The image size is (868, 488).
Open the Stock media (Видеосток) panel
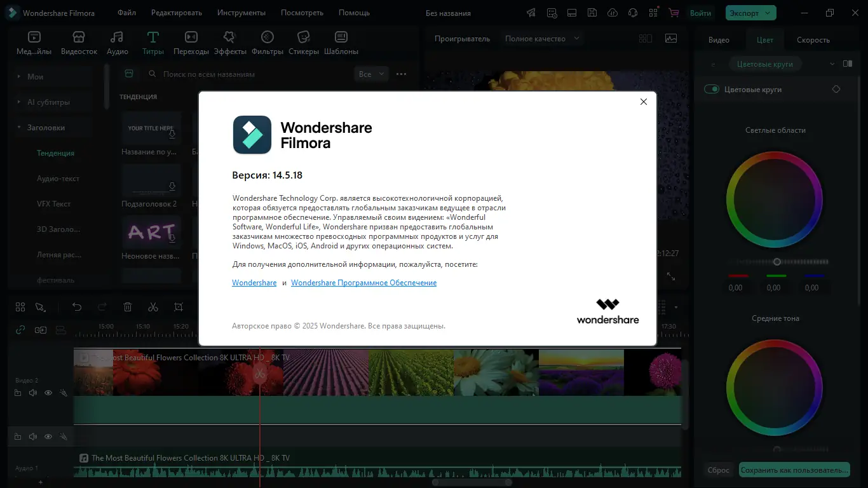[79, 43]
